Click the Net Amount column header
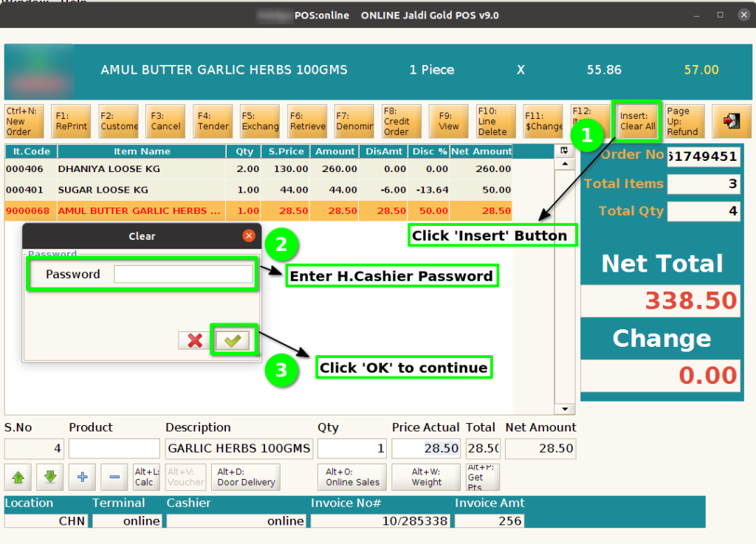756x544 pixels. pos(481,151)
